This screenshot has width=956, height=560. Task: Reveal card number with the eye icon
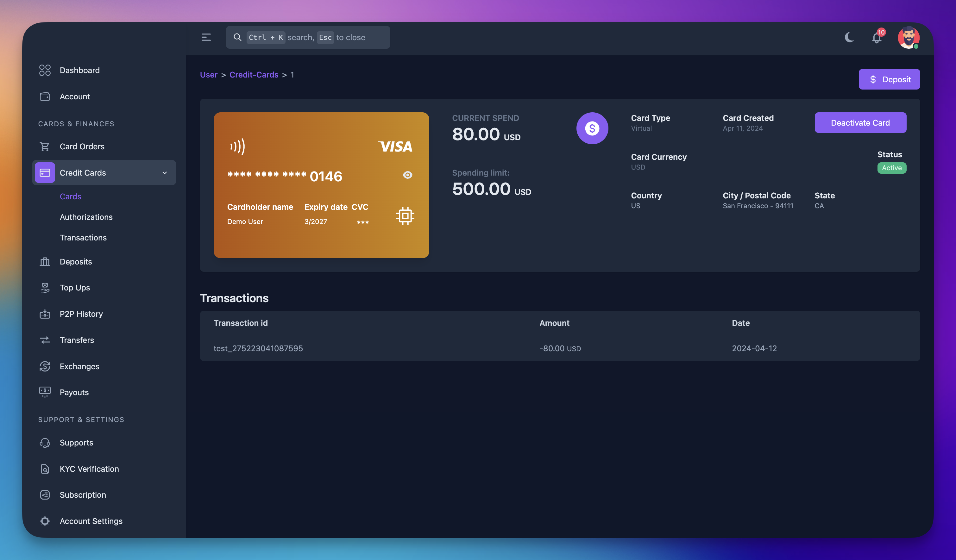point(408,175)
